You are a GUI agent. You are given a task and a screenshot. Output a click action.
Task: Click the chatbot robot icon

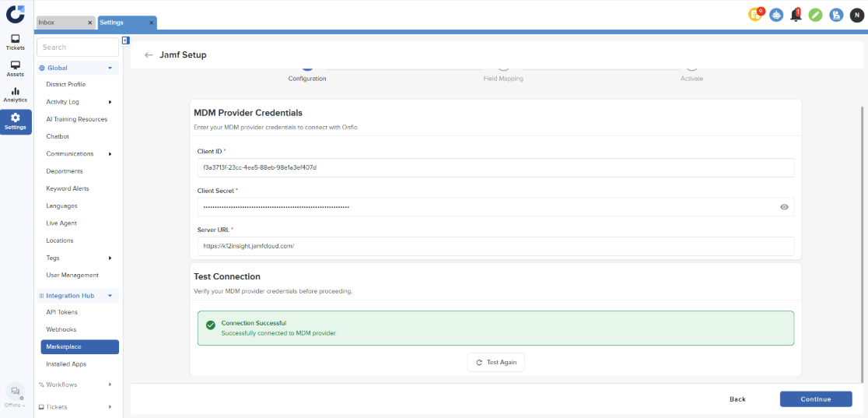coord(776,15)
